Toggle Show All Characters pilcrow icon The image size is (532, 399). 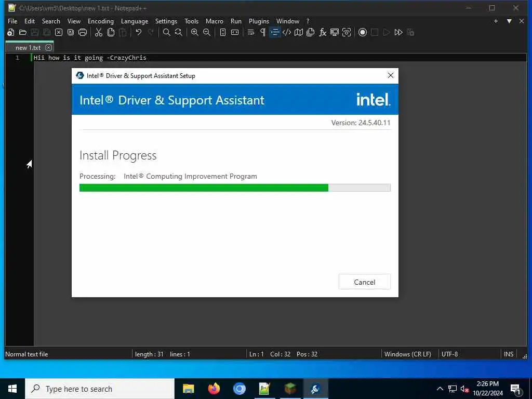click(263, 33)
